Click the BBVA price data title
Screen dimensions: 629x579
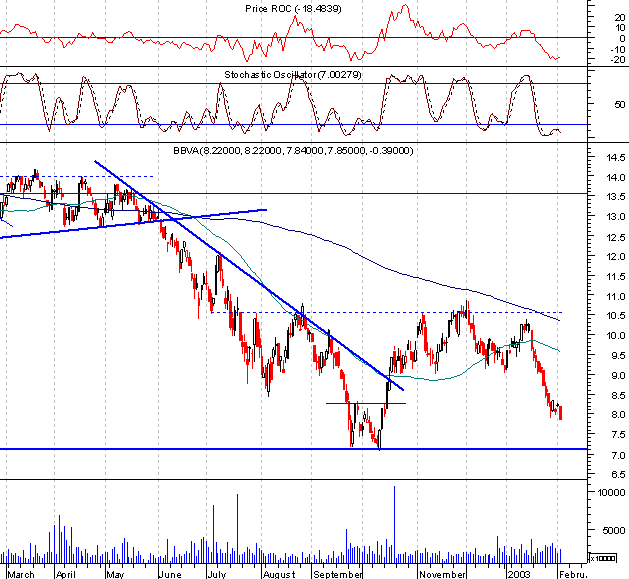tap(293, 151)
